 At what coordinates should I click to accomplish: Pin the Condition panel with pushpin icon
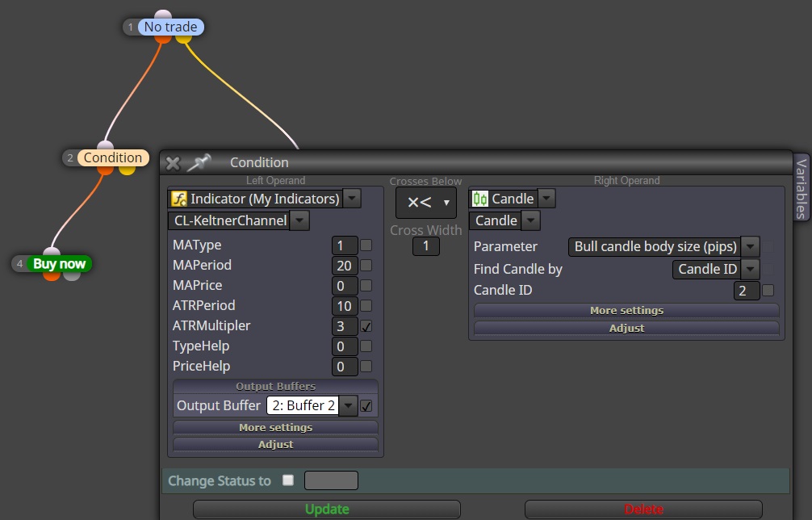pyautogui.click(x=199, y=162)
